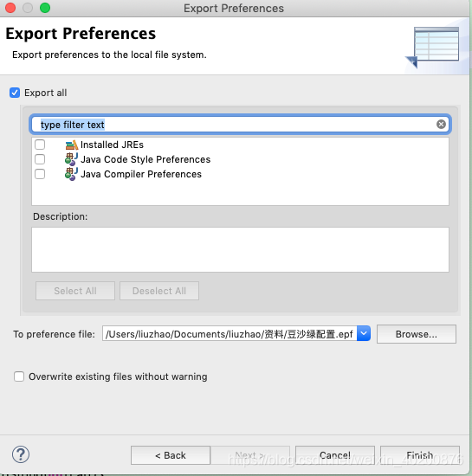Cancel the export dialog
This screenshot has width=472, height=476.
335,455
